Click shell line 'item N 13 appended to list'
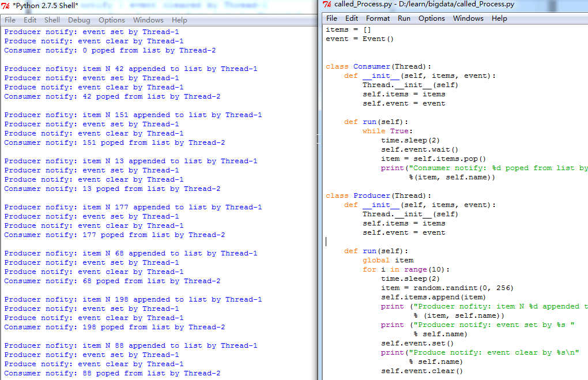Image resolution: width=588 pixels, height=380 pixels. [x=131, y=161]
